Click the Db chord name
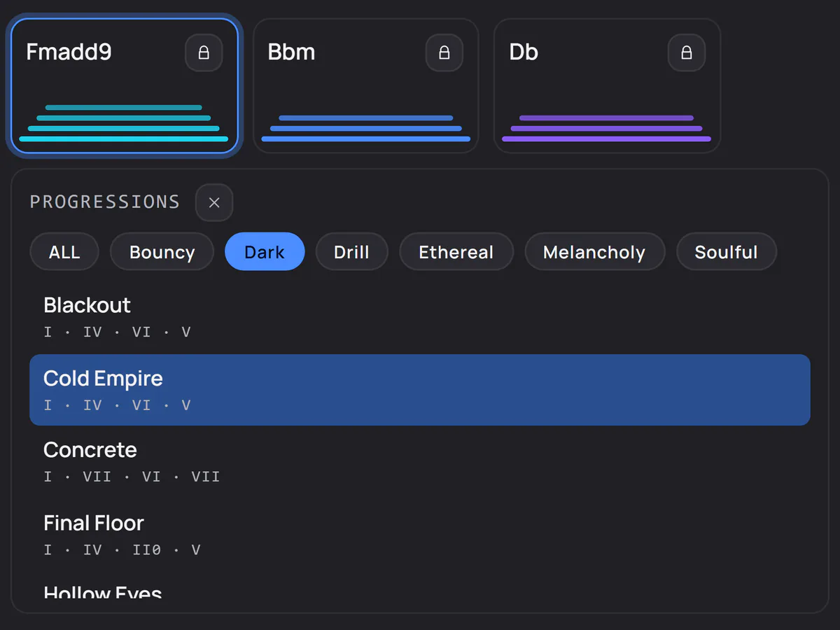 point(524,52)
